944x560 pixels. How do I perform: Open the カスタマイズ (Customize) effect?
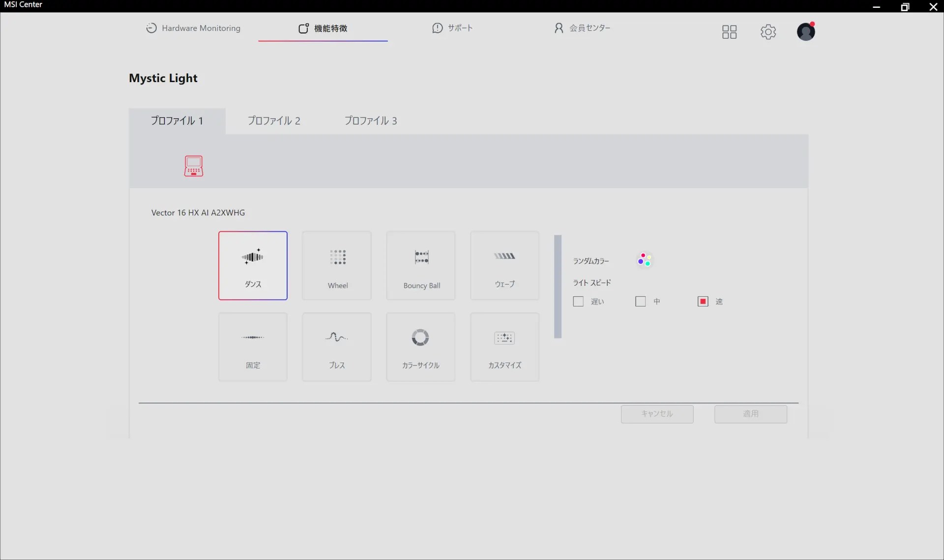pos(504,347)
